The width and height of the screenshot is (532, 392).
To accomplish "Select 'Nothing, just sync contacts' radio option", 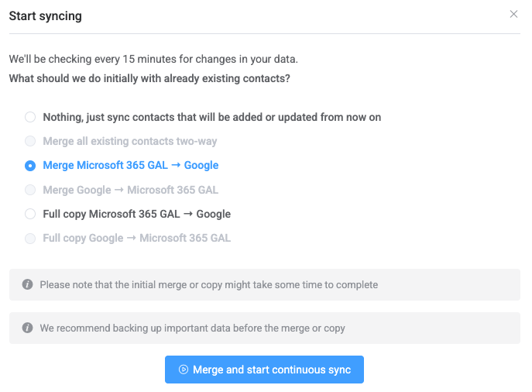I will click(x=30, y=117).
